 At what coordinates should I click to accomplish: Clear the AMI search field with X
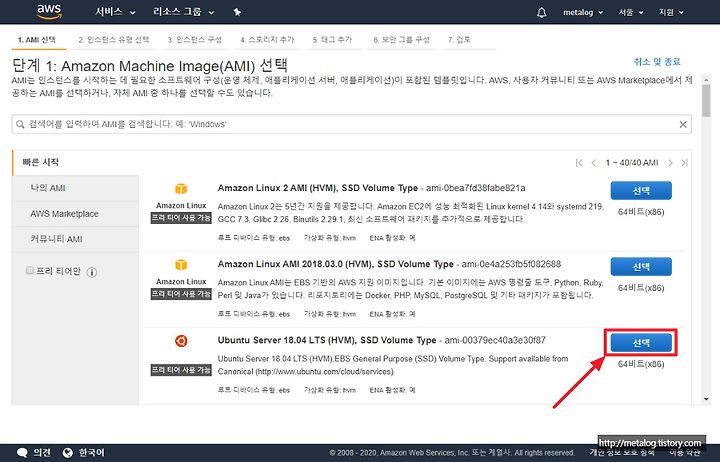[x=683, y=124]
